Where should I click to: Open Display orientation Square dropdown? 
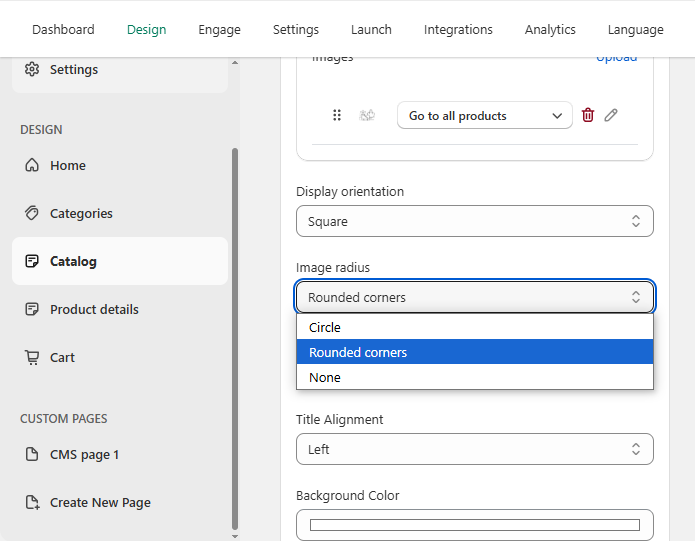(x=475, y=221)
